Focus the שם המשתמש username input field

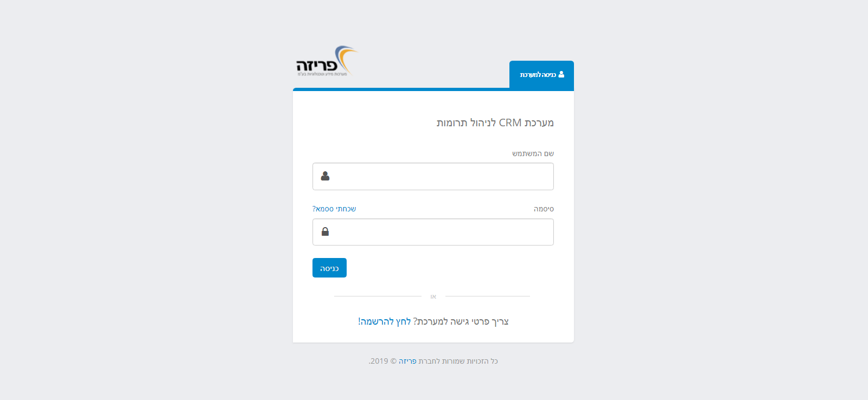pos(433,176)
